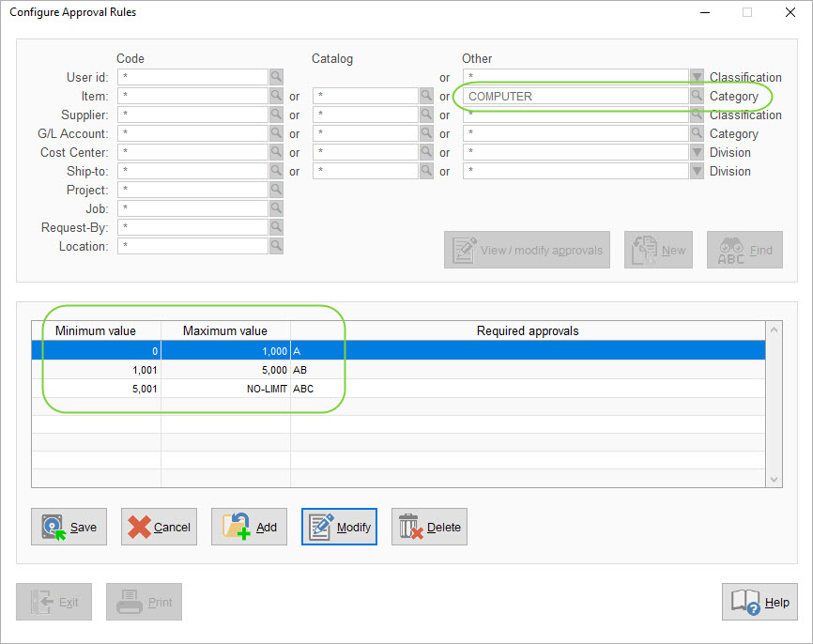Expand the Supplier Classification dropdown
The image size is (813, 644).
(696, 115)
